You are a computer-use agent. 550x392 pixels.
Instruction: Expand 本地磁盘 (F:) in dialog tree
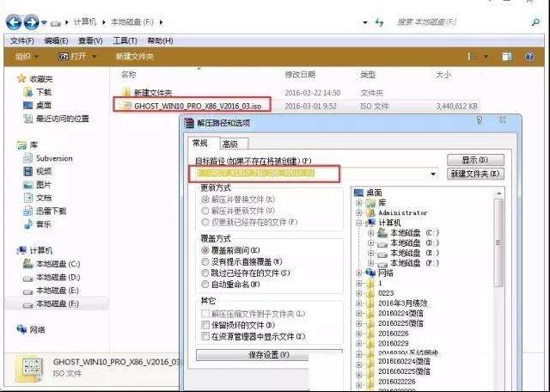click(x=370, y=263)
